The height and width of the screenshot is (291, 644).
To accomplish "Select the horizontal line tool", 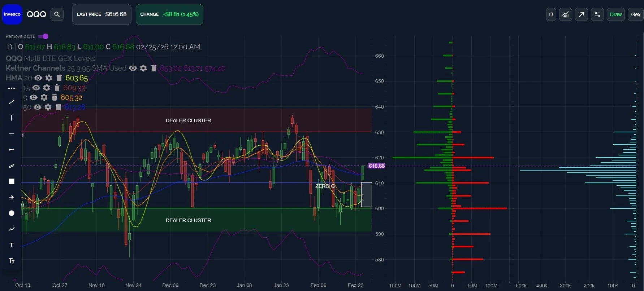I will pos(12,134).
